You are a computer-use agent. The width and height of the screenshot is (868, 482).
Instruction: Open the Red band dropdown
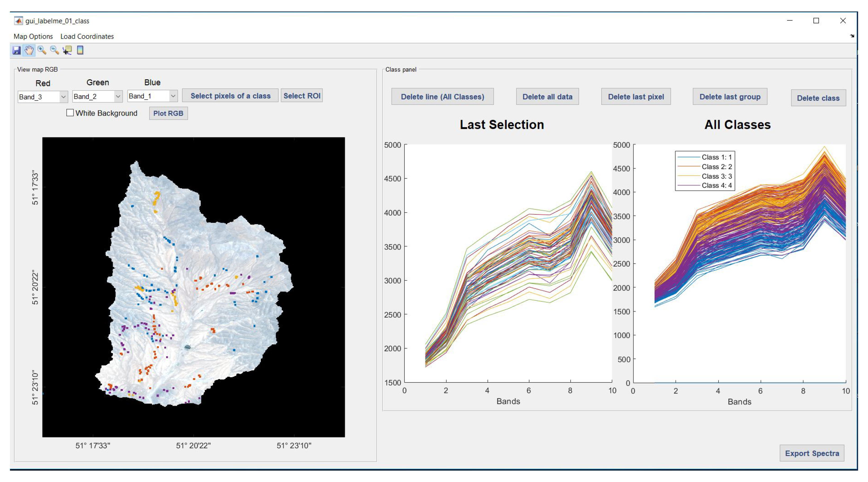(43, 97)
